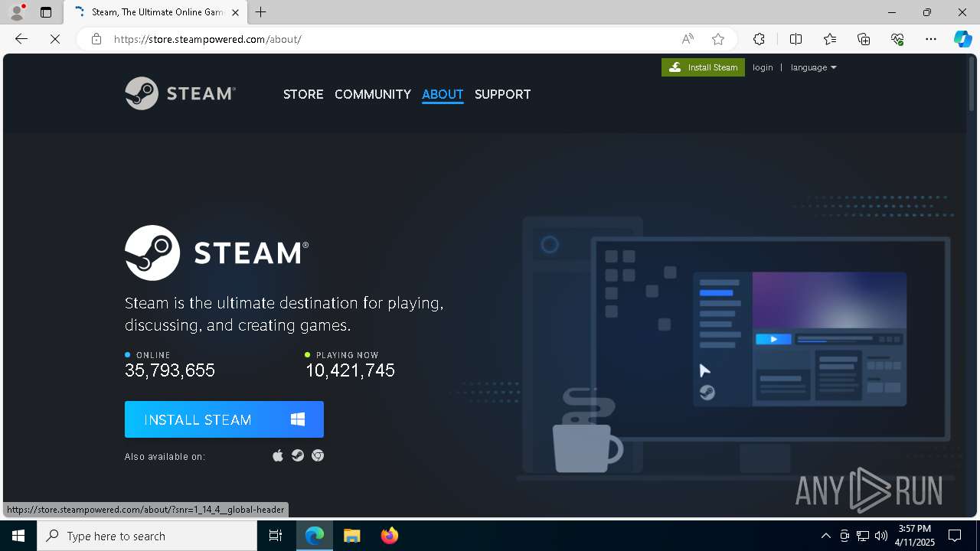
Task: Click the Type here to search box
Action: pyautogui.click(x=147, y=536)
